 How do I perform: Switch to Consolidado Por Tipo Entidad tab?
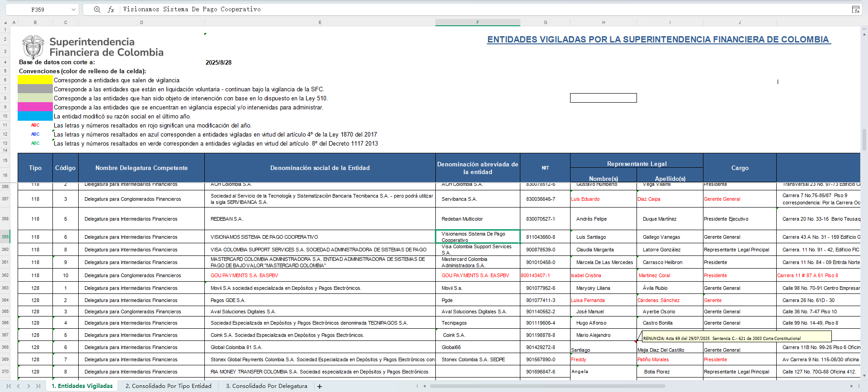point(168,386)
